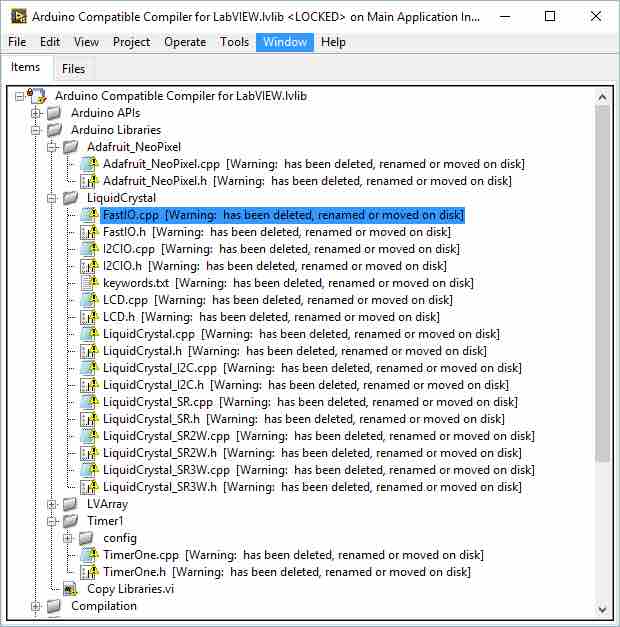Click the FastIO.h header file icon
Screen dimensions: 620x627
pos(89,232)
